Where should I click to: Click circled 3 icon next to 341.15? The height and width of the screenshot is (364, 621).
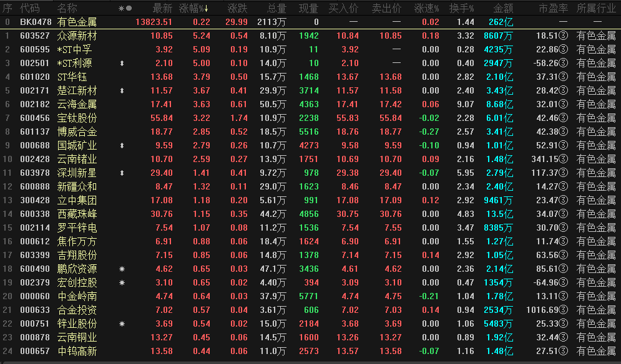[x=563, y=159]
